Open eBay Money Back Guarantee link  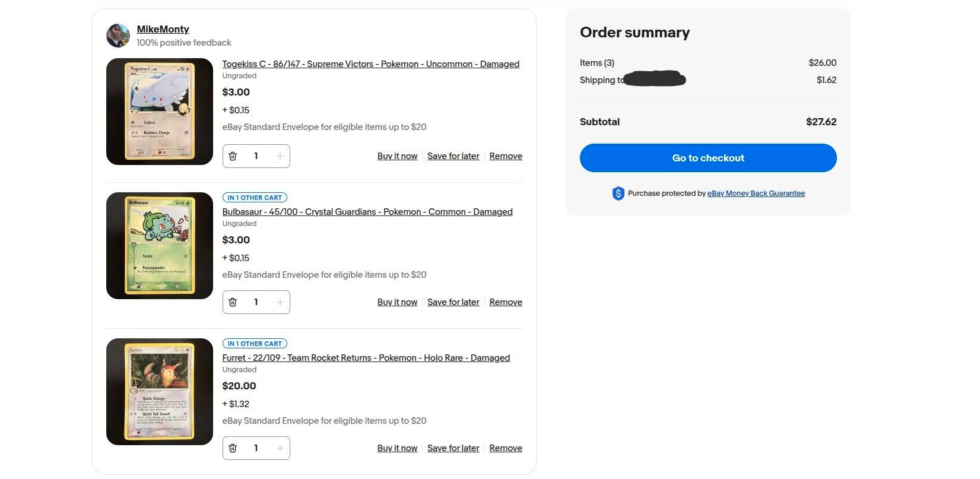point(756,193)
